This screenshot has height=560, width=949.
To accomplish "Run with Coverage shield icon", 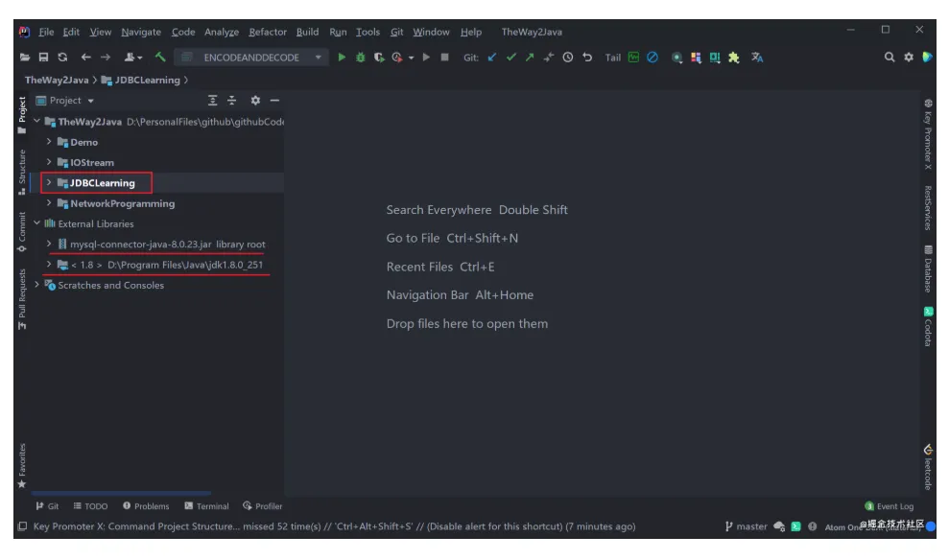I will [379, 58].
